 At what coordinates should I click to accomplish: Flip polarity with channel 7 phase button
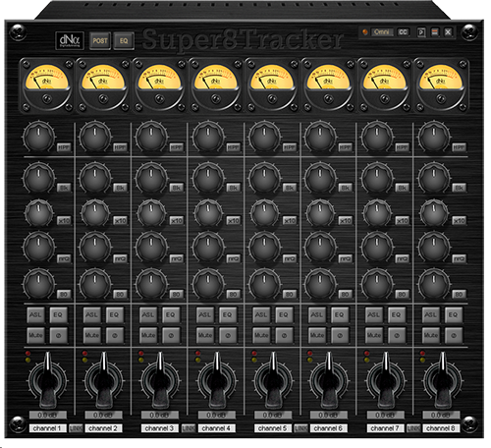pos(397,335)
